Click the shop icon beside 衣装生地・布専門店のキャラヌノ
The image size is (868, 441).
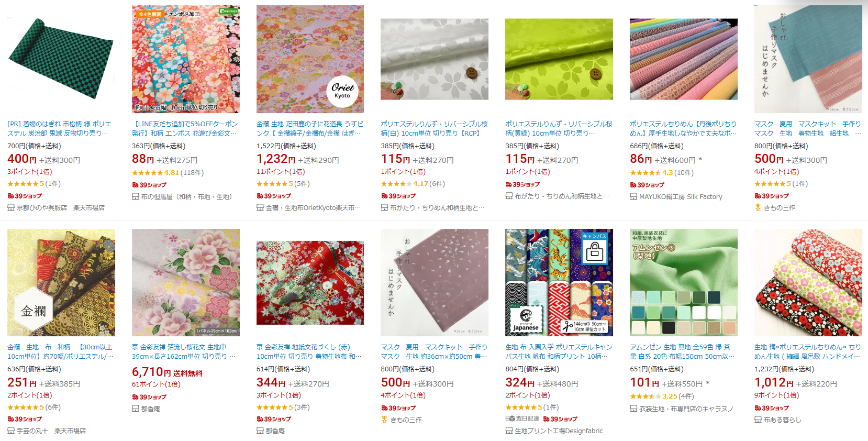[x=633, y=409]
